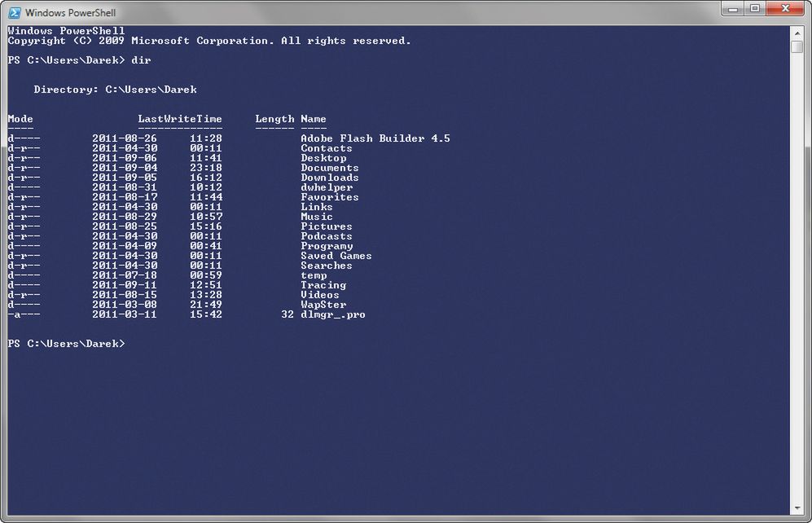Minimize the Windows PowerShell window
The width and height of the screenshot is (812, 523).
[732, 9]
